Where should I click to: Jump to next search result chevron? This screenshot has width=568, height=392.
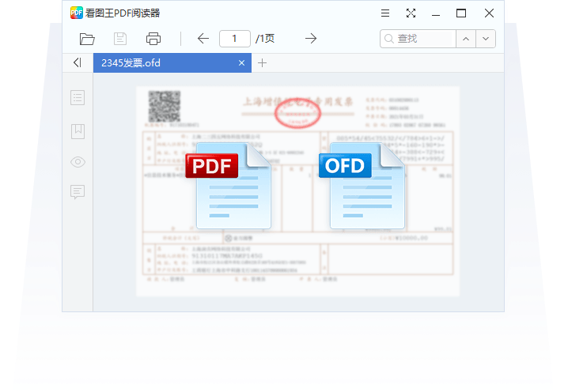[486, 39]
